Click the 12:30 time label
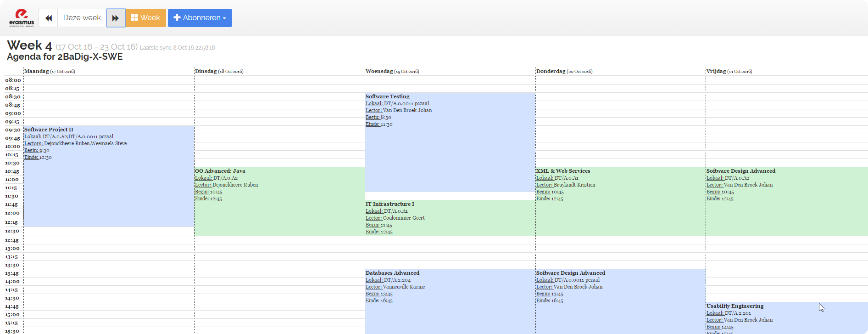 click(12, 231)
